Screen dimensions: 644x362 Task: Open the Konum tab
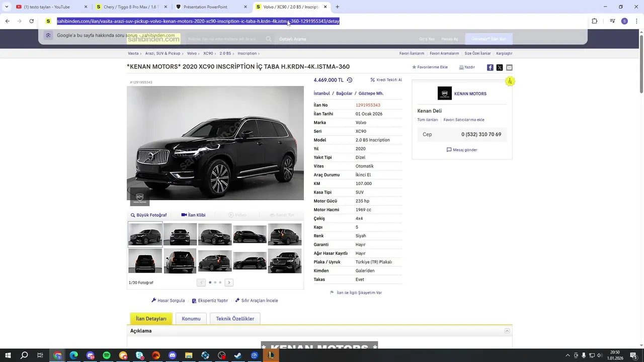[x=191, y=319]
